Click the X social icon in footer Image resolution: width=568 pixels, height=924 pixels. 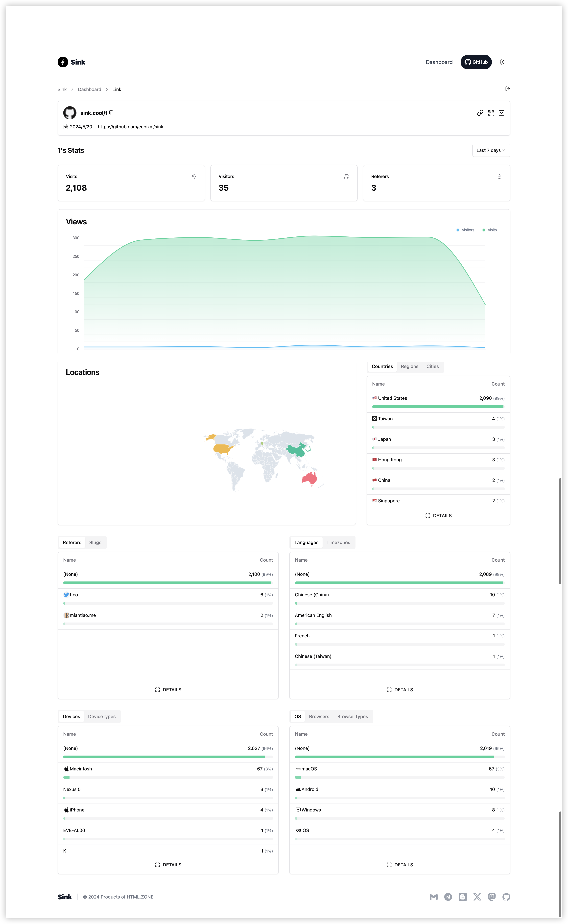[x=477, y=897]
